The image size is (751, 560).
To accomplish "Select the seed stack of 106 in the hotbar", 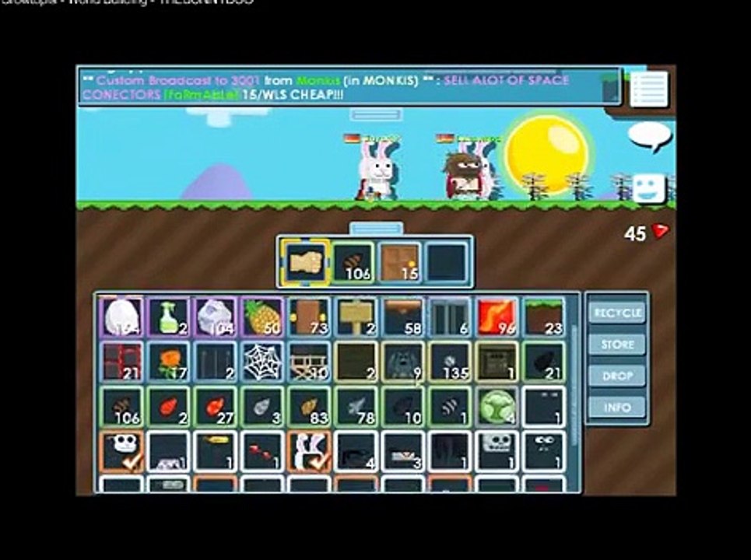I will [353, 263].
